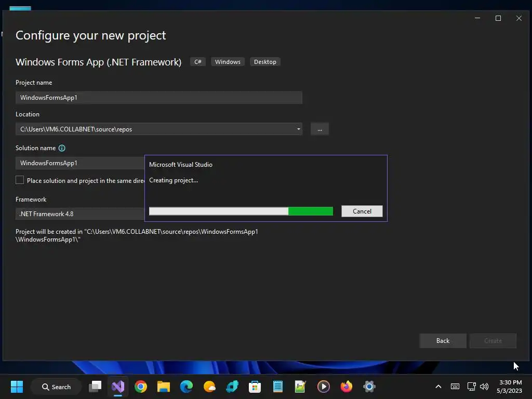The height and width of the screenshot is (399, 532).
Task: Click the disabled Create button
Action: (493, 341)
